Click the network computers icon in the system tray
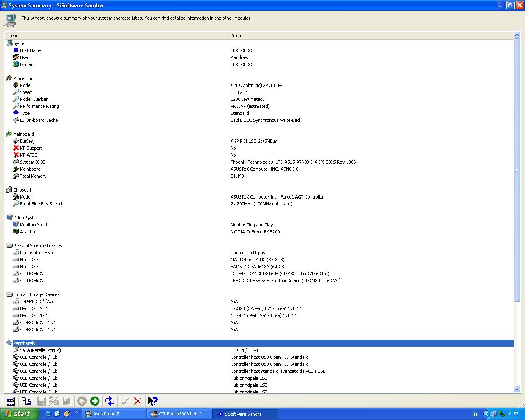The height and width of the screenshot is (420, 525). click(x=494, y=414)
